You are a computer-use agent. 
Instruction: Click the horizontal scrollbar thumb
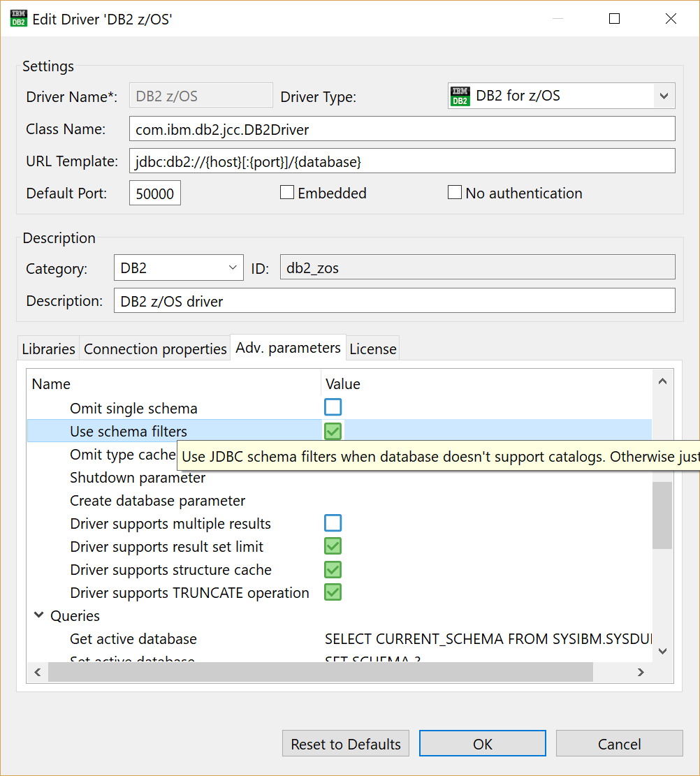pos(320,672)
